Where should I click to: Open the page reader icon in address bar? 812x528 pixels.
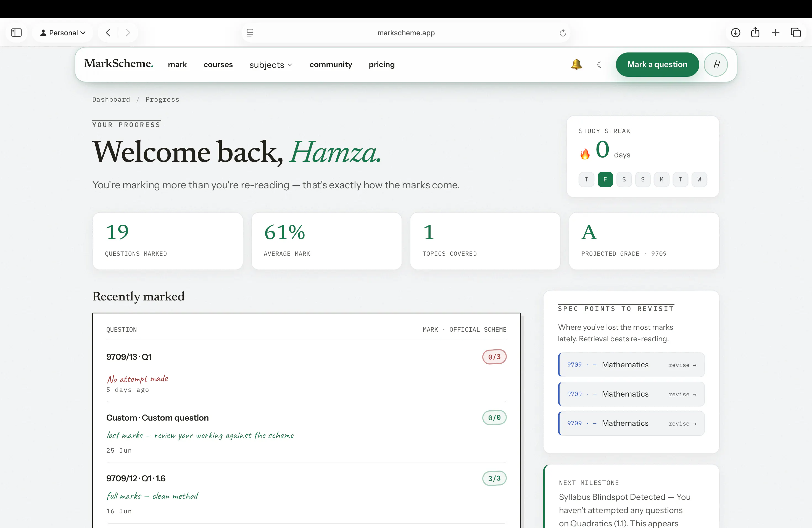pos(250,33)
